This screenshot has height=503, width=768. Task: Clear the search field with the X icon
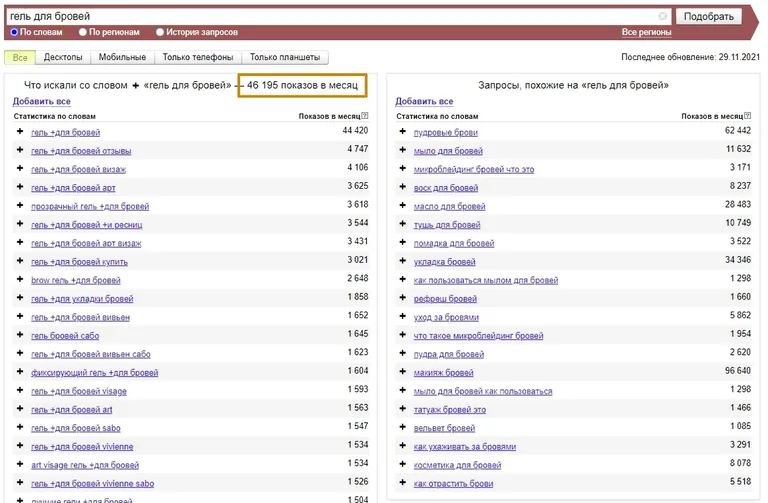point(662,17)
